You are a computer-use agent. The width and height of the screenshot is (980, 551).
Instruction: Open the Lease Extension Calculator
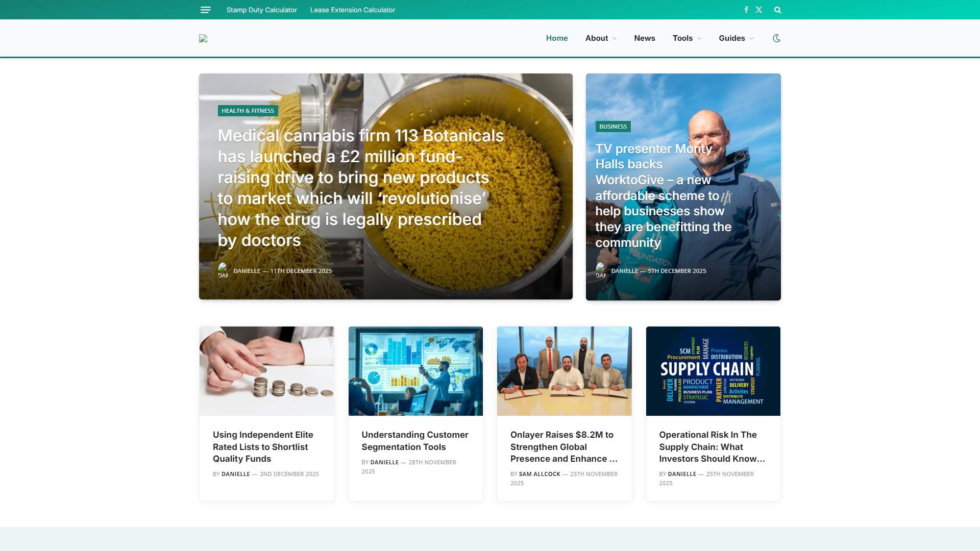point(353,10)
